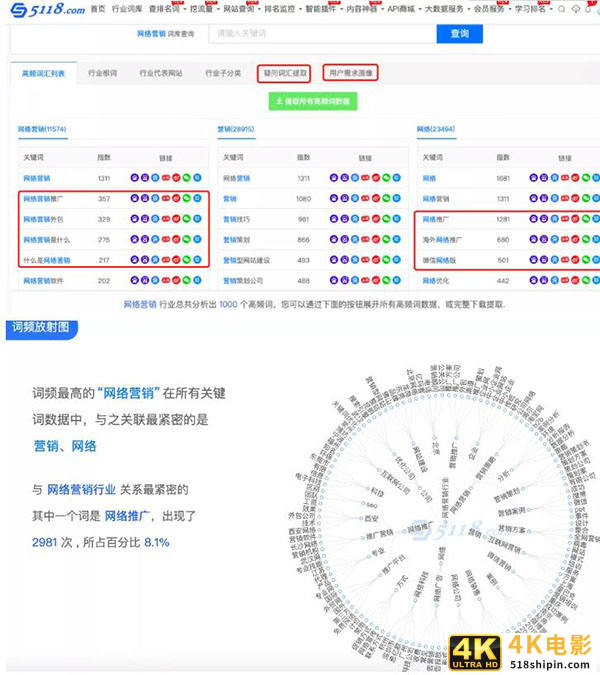Viewport: 600px width, 675px height.
Task: Click the 5118.com logo
Action: coord(47,9)
